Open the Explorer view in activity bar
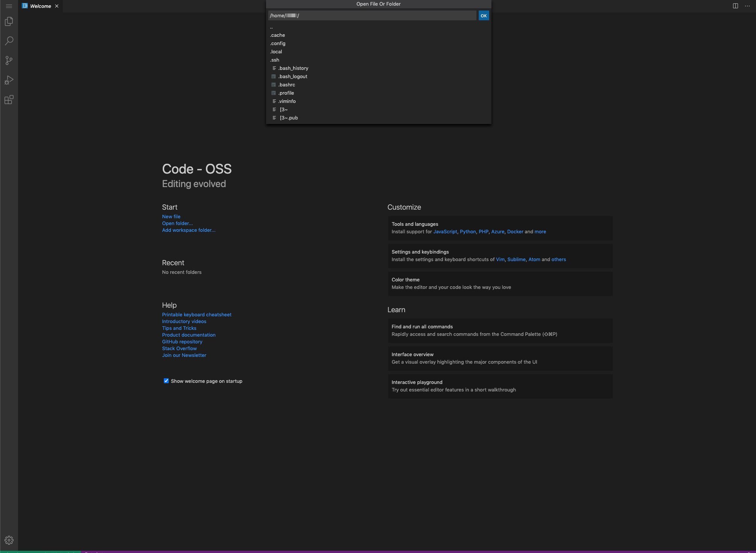 (9, 21)
